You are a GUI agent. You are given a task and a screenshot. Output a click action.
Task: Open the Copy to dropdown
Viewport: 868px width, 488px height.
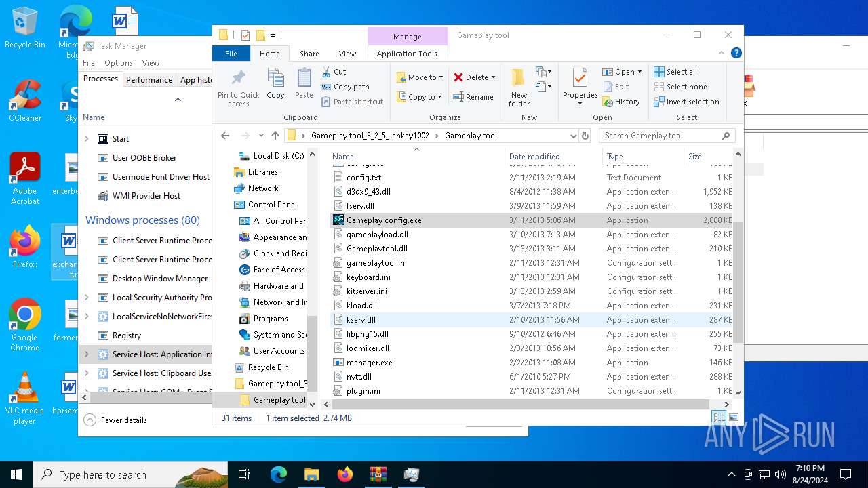[419, 97]
